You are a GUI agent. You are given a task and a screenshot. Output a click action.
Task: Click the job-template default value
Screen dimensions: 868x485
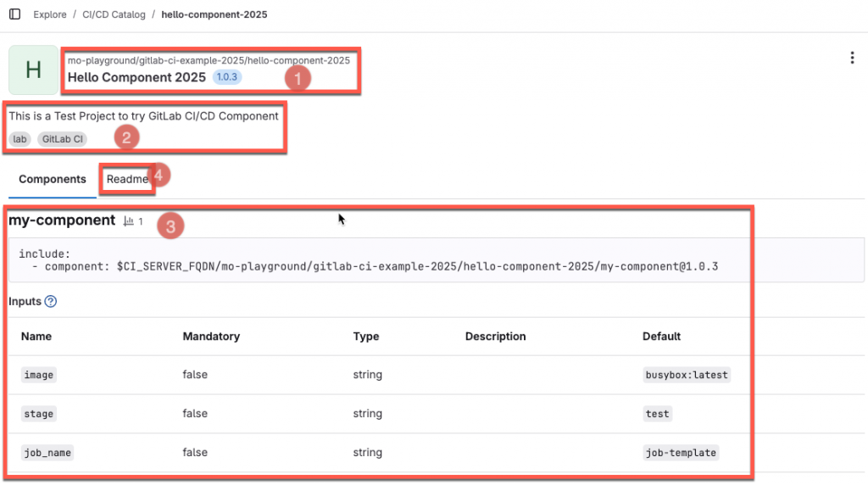(681, 452)
